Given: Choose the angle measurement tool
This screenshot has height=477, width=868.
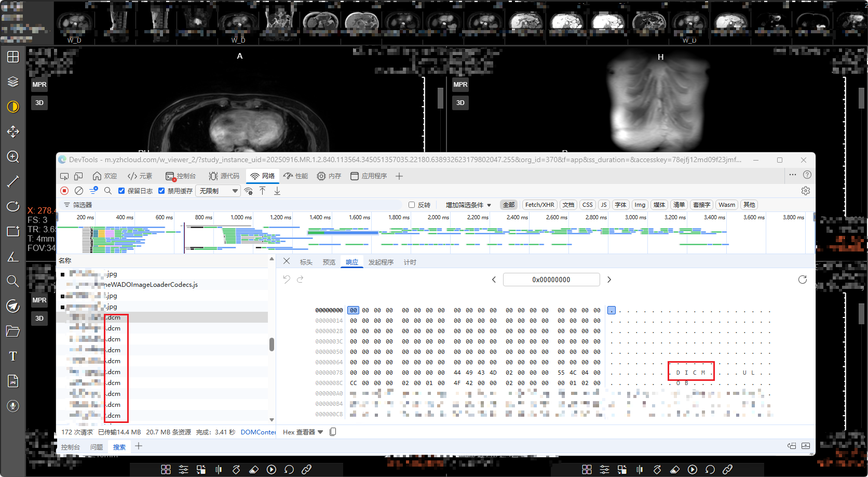Looking at the screenshot, I should click(13, 256).
